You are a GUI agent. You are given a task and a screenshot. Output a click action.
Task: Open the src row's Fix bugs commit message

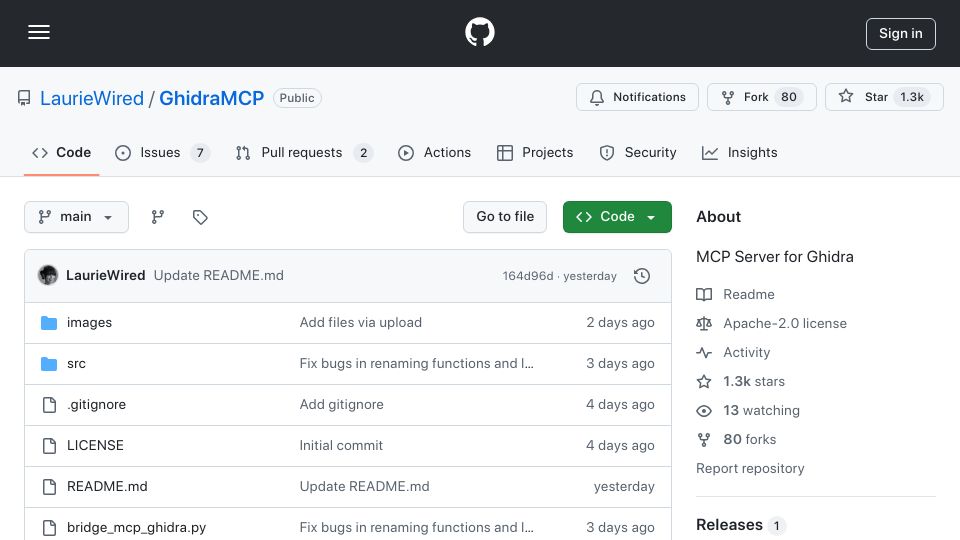pyautogui.click(x=416, y=364)
